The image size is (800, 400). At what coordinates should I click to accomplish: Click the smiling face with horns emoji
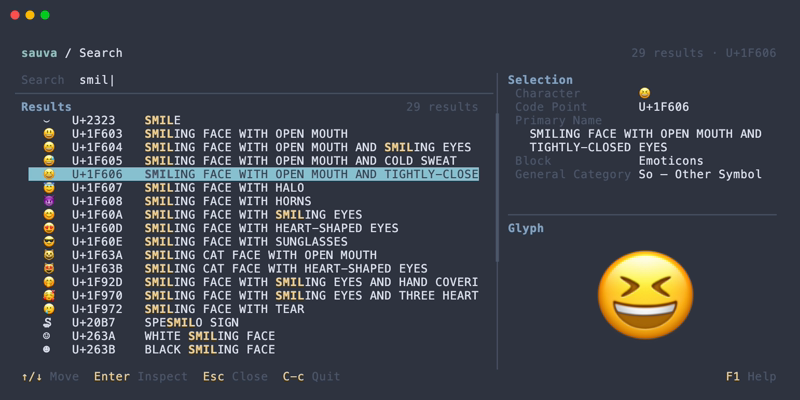click(49, 201)
